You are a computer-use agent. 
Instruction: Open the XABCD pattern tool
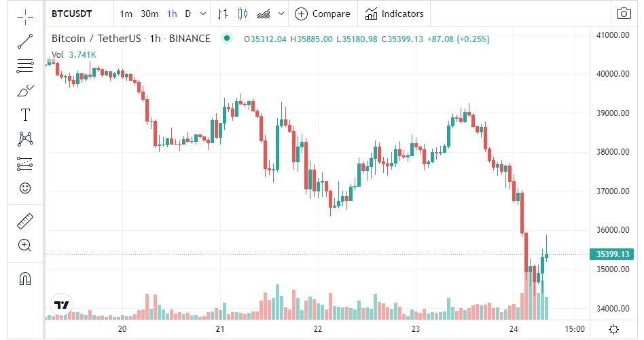click(25, 139)
